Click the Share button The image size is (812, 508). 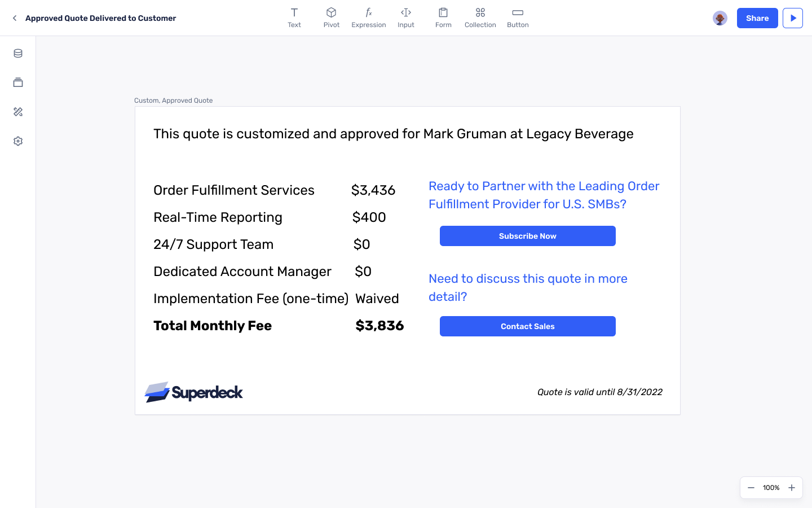tap(757, 18)
